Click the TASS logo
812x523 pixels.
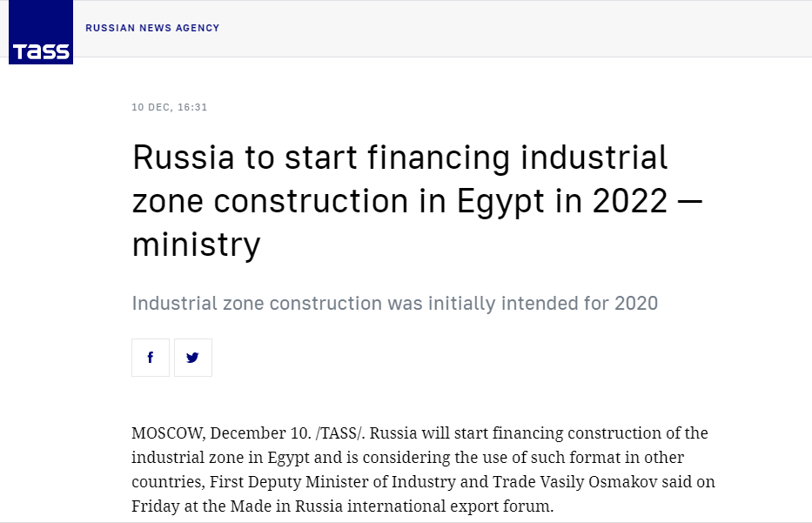pos(41,32)
